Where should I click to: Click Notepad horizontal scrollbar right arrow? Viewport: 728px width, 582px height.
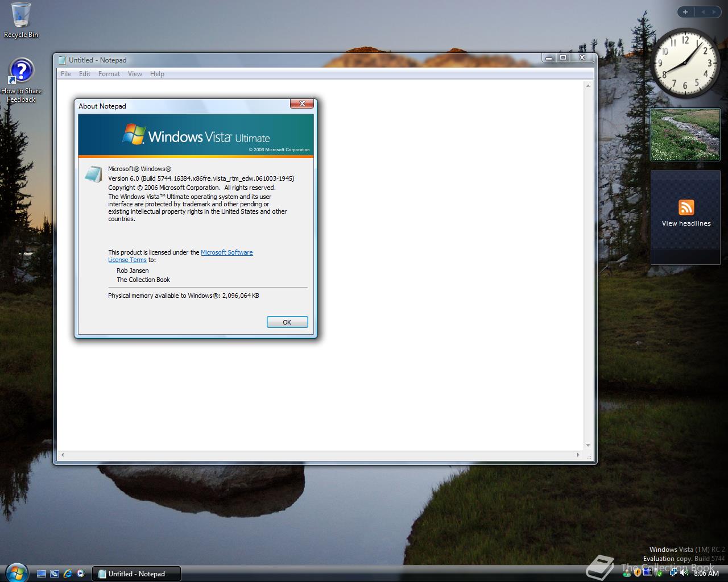tap(578, 455)
